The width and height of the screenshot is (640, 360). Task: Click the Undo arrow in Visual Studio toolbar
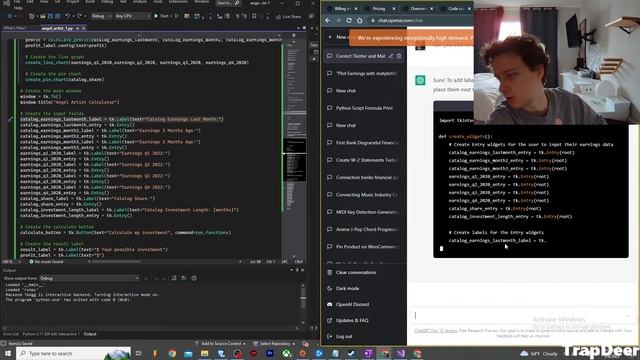68,16
